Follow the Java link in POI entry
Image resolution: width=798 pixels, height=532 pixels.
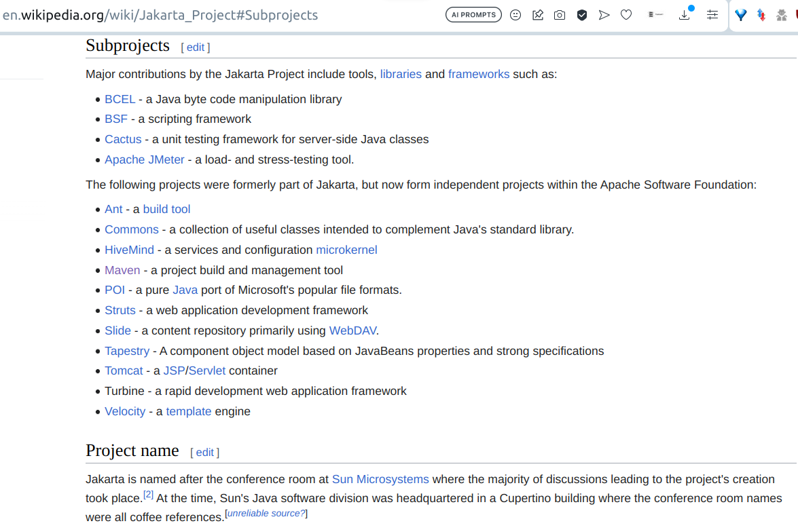(185, 290)
